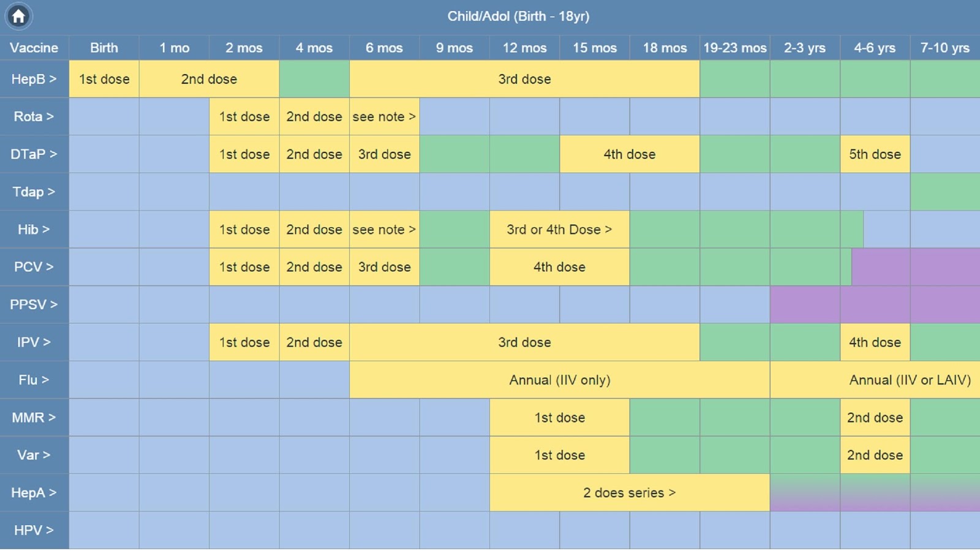Screen dimensions: 980x551
Task: Click Hib "see note >" cell
Action: (x=384, y=230)
